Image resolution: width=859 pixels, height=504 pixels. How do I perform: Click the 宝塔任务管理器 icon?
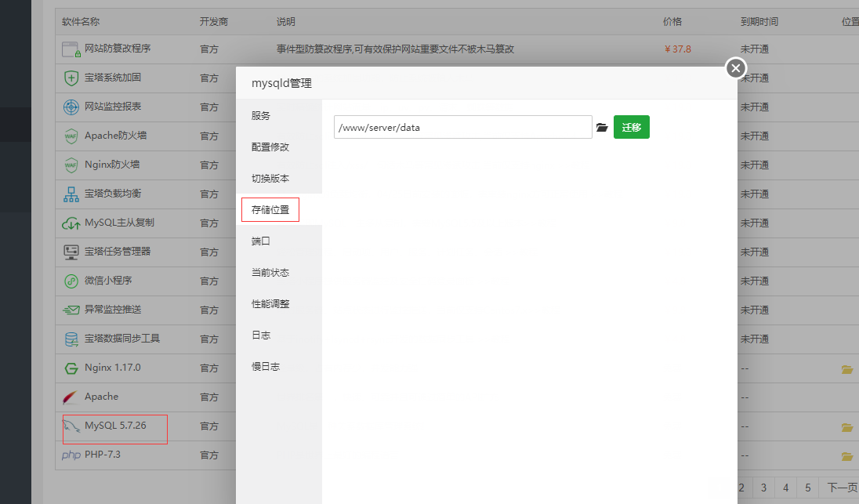click(71, 252)
